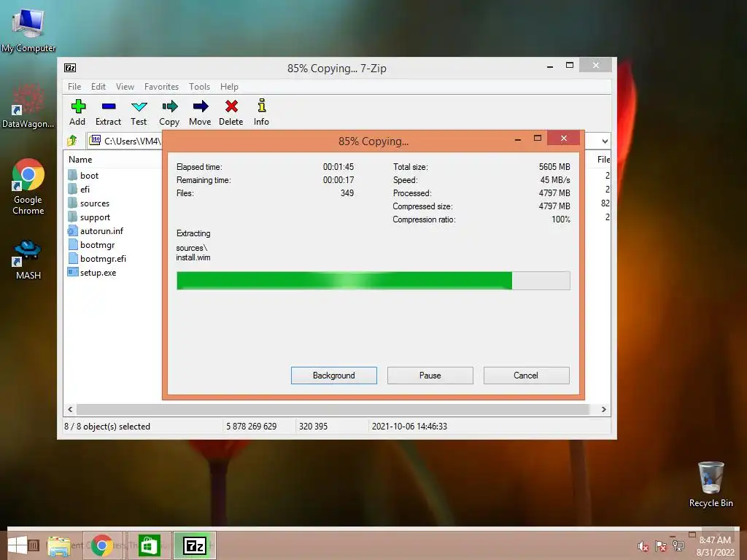This screenshot has width=747, height=560.
Task: Open File Explorer from taskbar
Action: pyautogui.click(x=58, y=545)
